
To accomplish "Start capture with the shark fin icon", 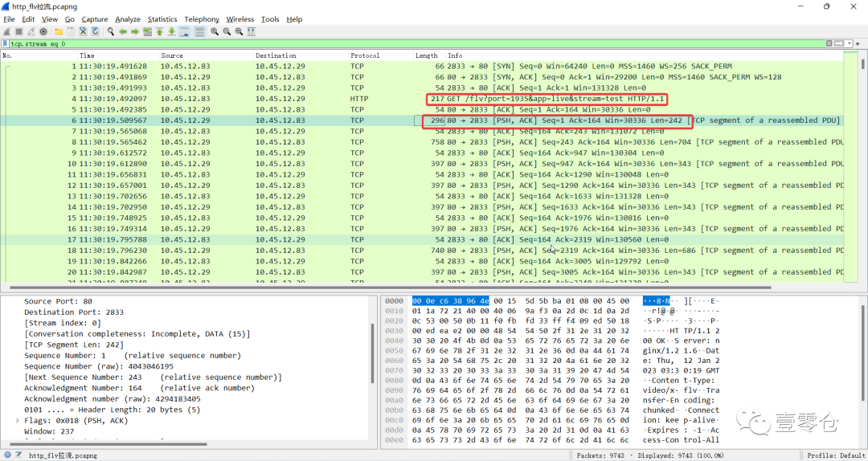I will point(7,31).
